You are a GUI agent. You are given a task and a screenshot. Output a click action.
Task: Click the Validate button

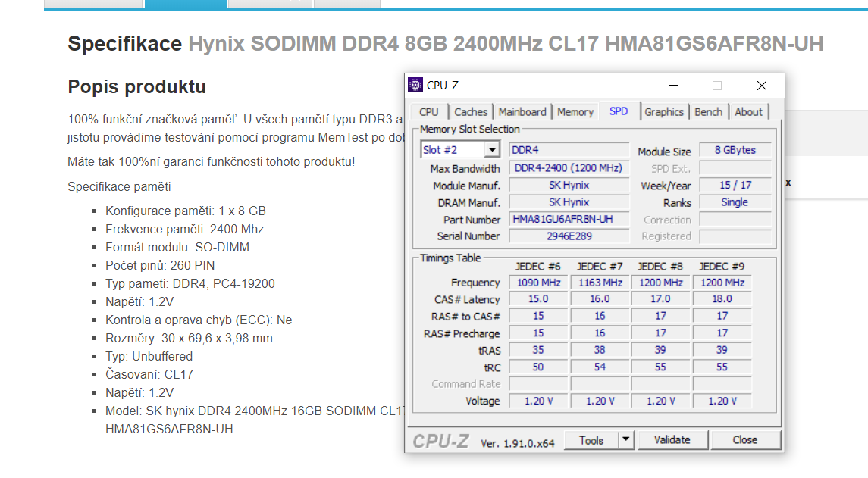[672, 440]
